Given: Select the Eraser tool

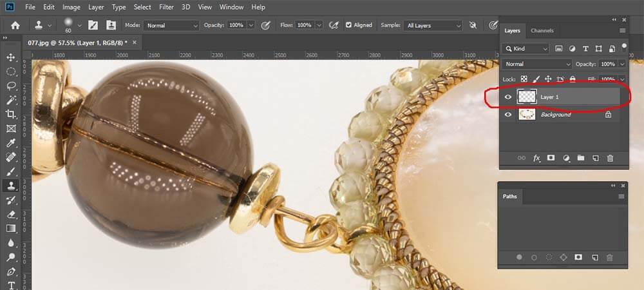Looking at the screenshot, I should tap(11, 214).
